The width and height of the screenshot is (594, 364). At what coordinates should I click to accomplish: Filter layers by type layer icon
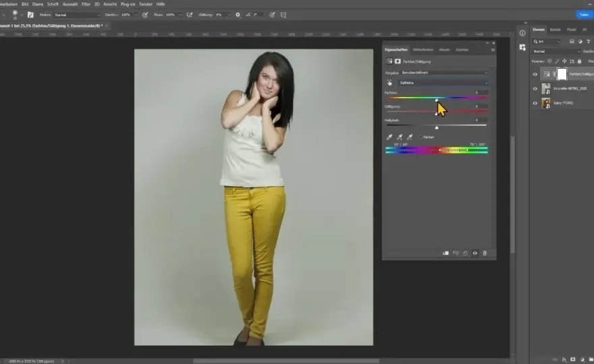(x=589, y=41)
